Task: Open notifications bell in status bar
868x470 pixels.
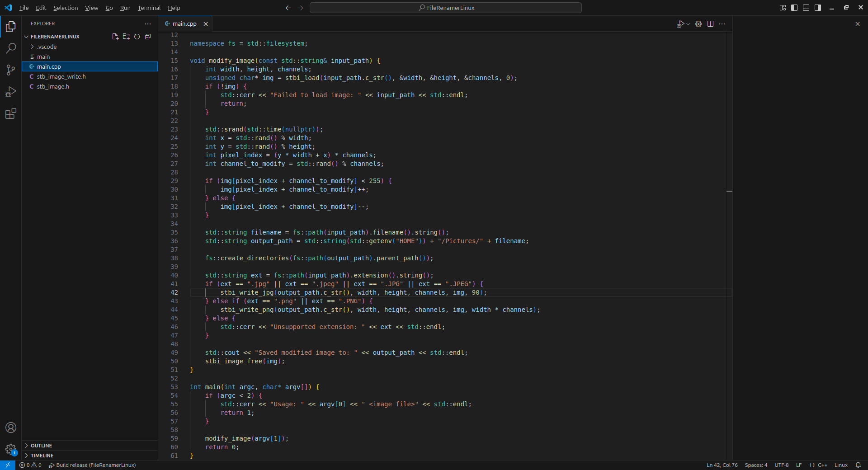Action: click(858, 465)
